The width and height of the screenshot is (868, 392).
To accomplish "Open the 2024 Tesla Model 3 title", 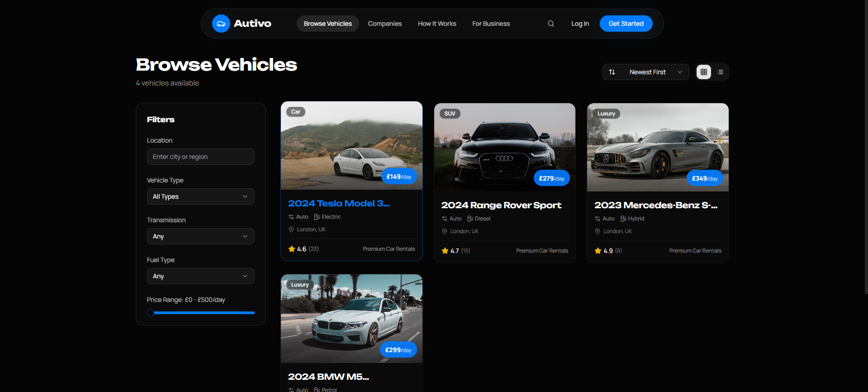I will pos(339,203).
